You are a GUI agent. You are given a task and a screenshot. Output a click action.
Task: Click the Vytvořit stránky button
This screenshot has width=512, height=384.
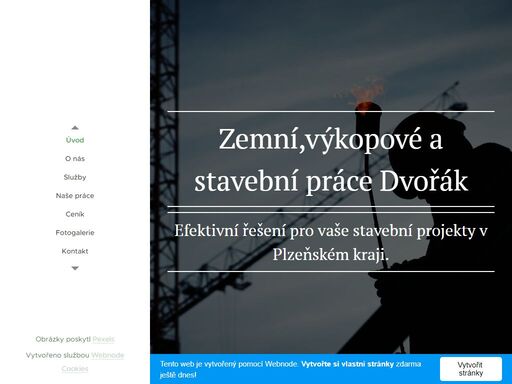point(471,369)
